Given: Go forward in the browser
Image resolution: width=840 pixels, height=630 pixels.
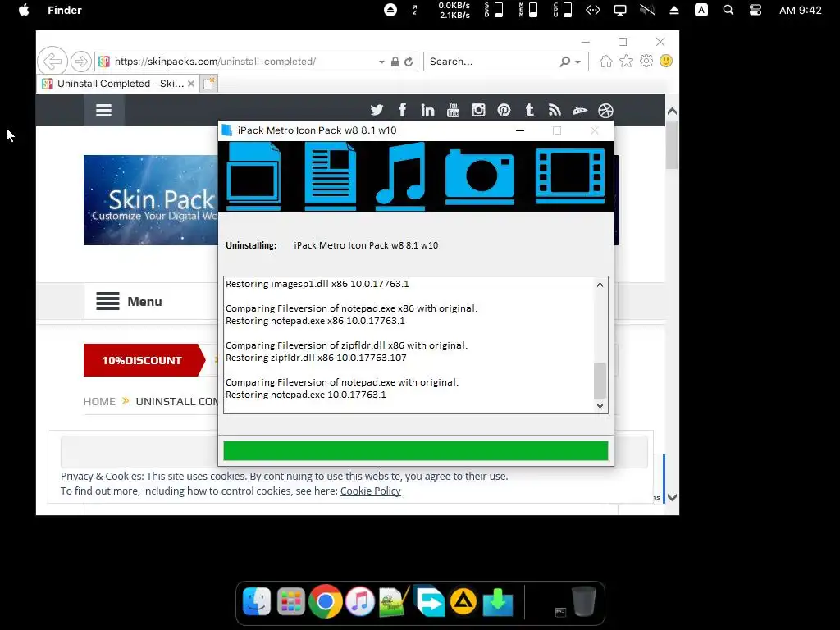Looking at the screenshot, I should pos(81,62).
